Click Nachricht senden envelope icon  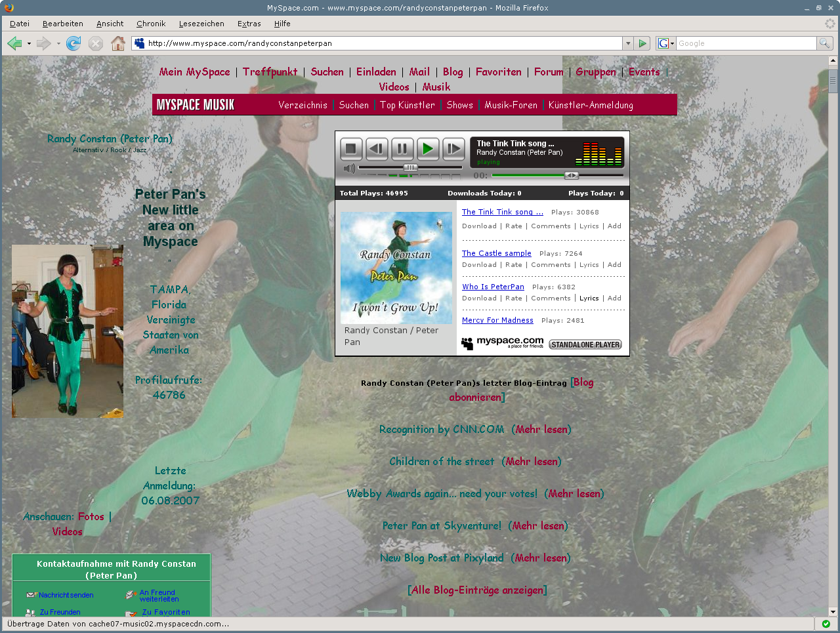(x=31, y=595)
